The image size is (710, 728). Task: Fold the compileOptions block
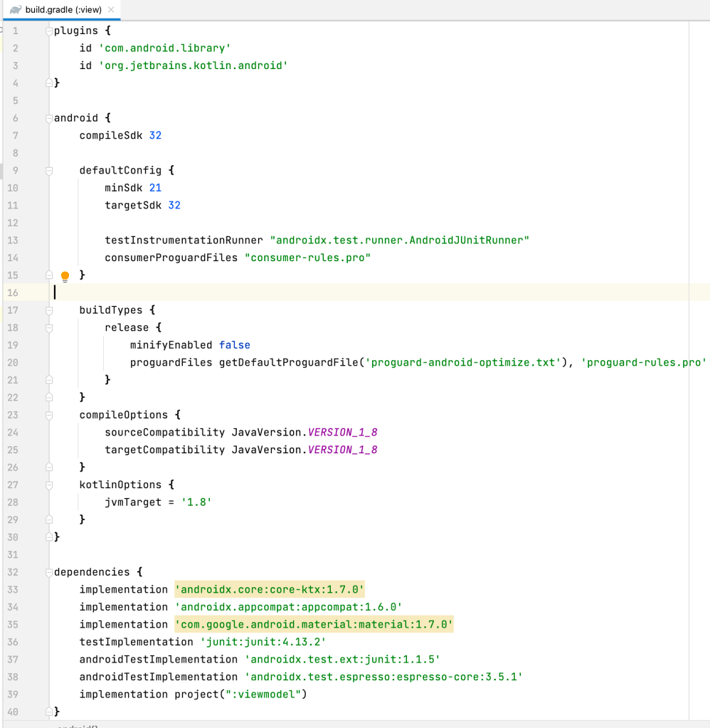(x=49, y=415)
